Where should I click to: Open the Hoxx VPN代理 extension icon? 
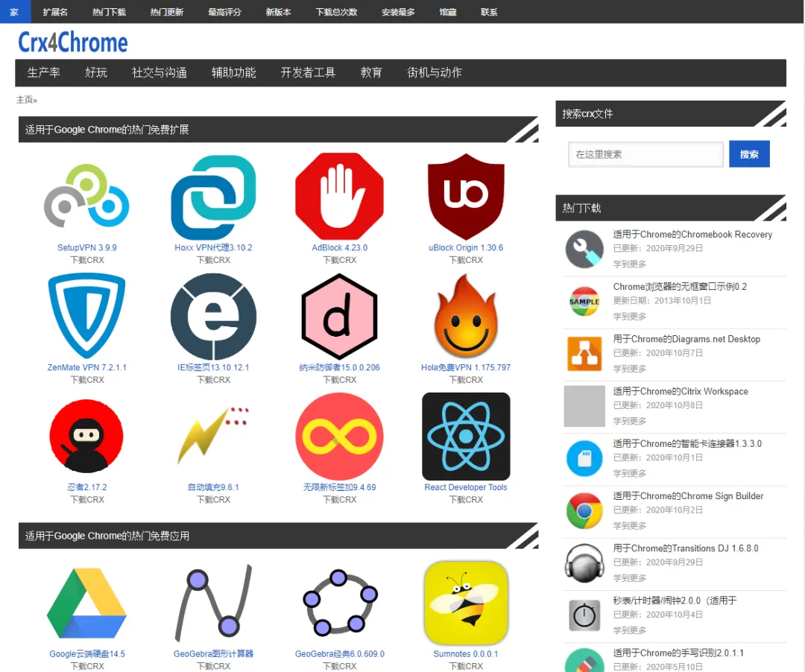213,197
